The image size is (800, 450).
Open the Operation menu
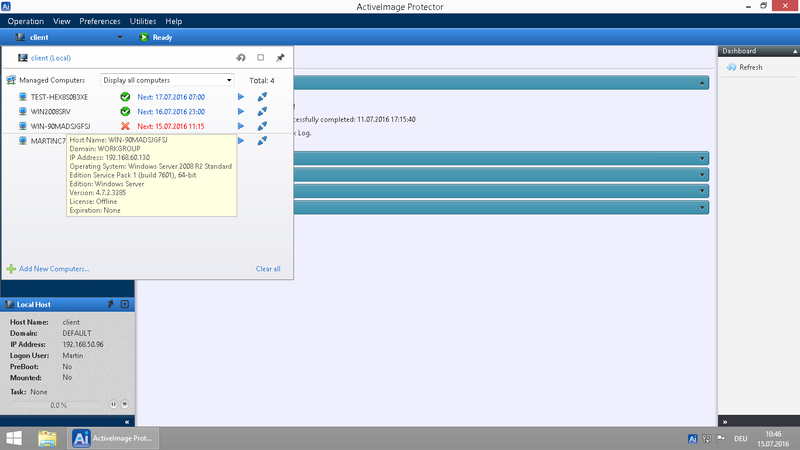(26, 21)
